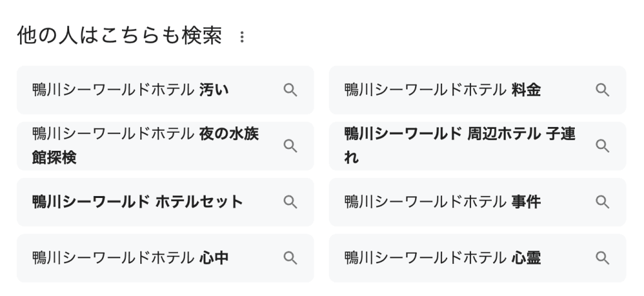Open suggestion 鴨川シーワールドホテル 夜の水族館探検
The image size is (644, 296).
tap(165, 146)
